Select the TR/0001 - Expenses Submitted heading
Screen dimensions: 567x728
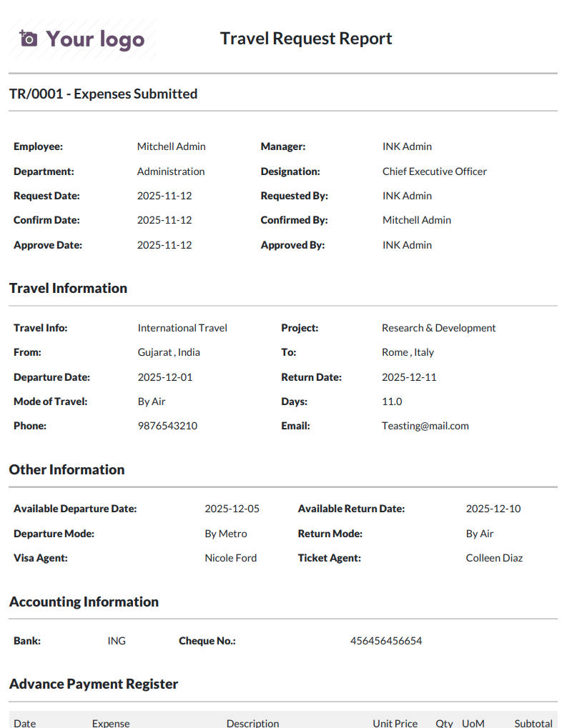pos(103,94)
